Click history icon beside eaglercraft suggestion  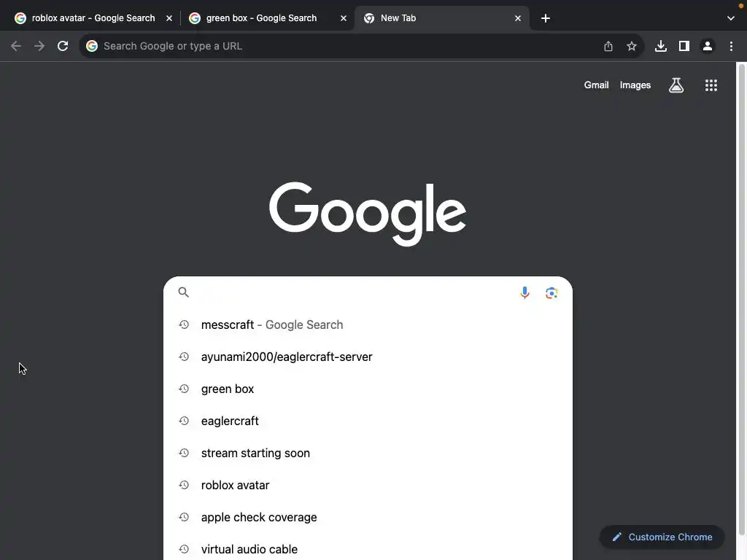click(184, 421)
